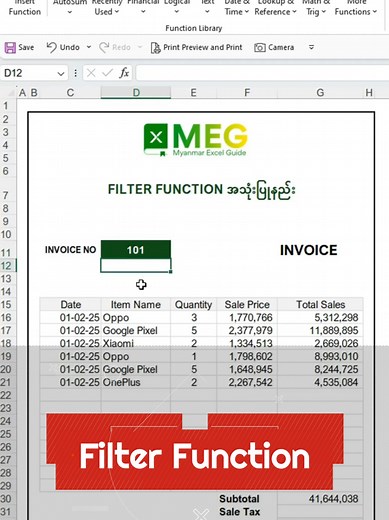The image size is (389, 520).
Task: Click the OnePlus item cell
Action: click(136, 382)
